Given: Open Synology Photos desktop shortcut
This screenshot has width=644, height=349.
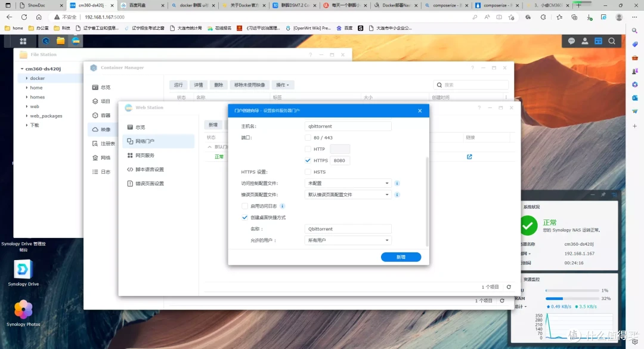Looking at the screenshot, I should coord(23,313).
